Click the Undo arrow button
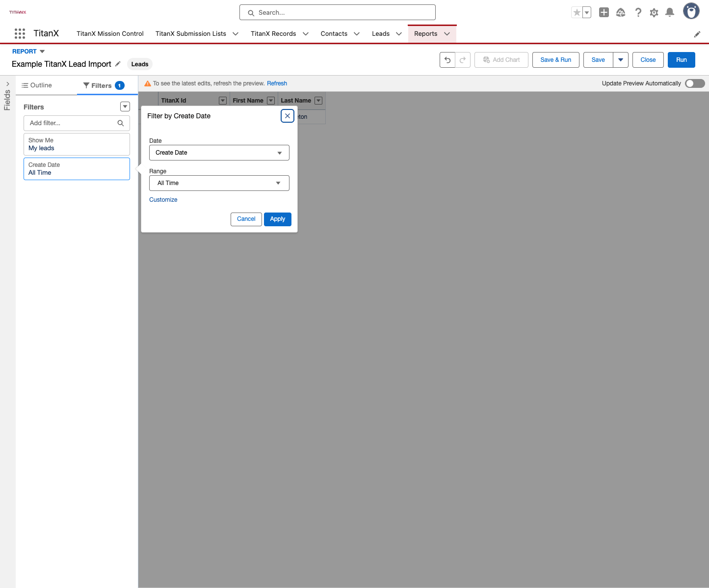This screenshot has width=709, height=588. pyautogui.click(x=447, y=60)
